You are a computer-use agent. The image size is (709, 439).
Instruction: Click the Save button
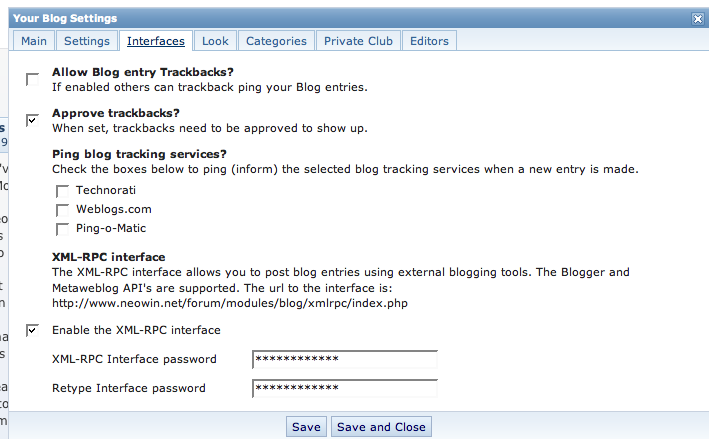(x=306, y=427)
